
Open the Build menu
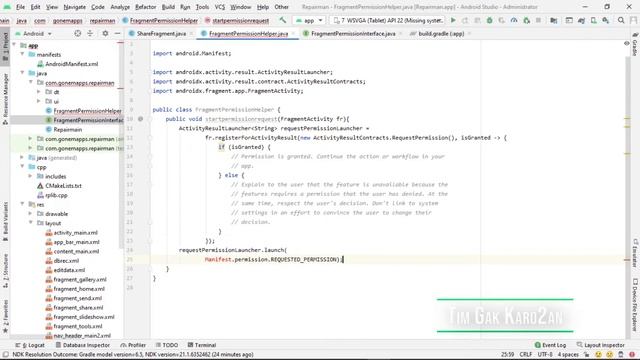pyautogui.click(x=168, y=7)
